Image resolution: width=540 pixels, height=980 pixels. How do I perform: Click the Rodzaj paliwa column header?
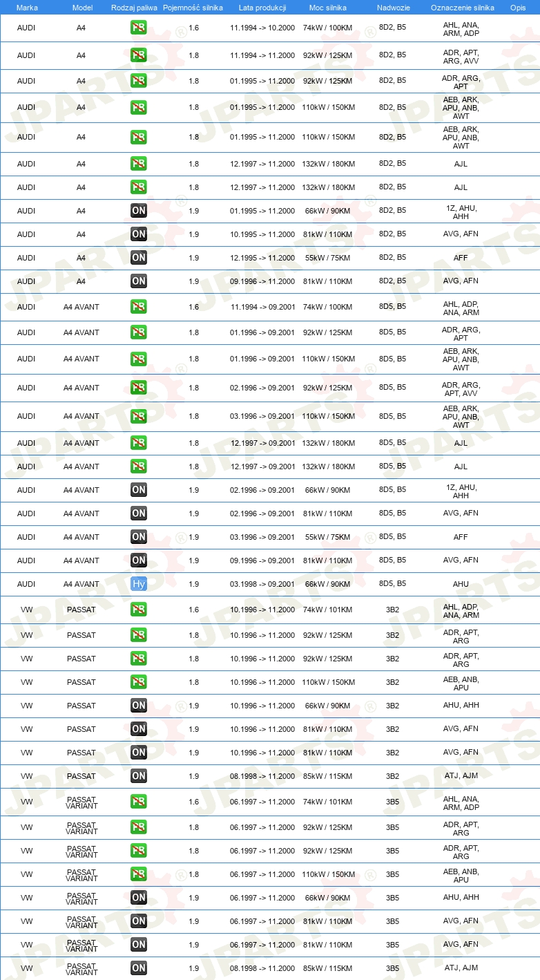tap(135, 8)
